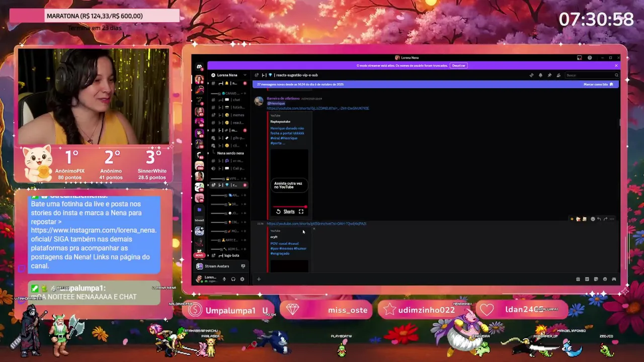Open Discord direct messages home icon

(x=199, y=67)
